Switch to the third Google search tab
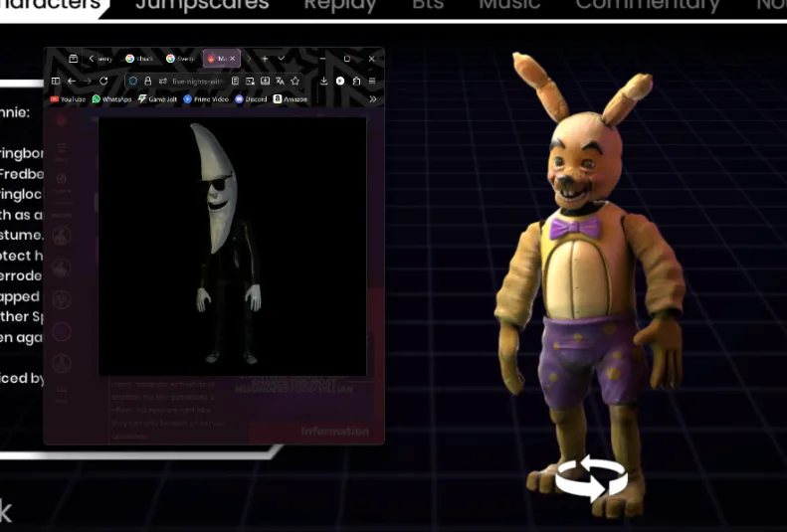This screenshot has width=787, height=532. click(180, 59)
